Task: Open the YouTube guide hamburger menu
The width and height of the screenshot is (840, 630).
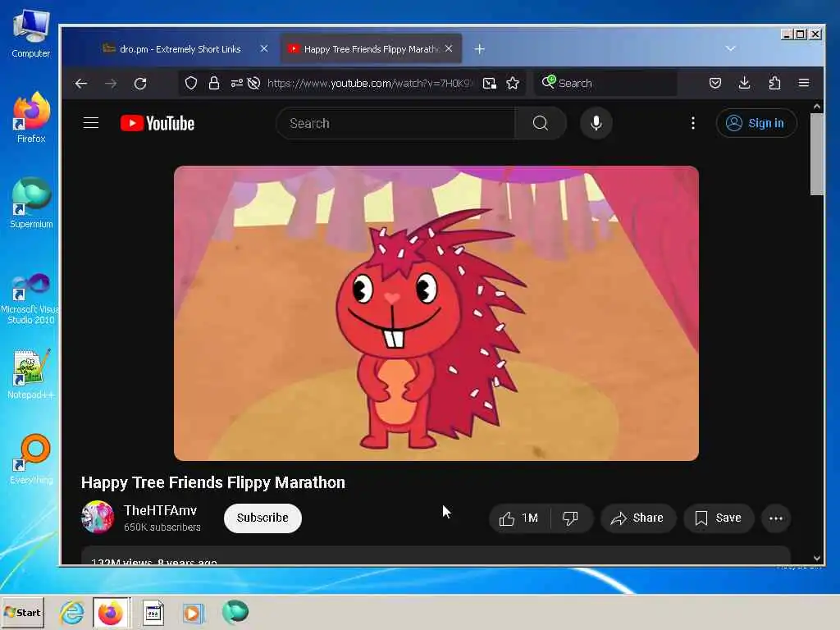Action: click(x=91, y=123)
